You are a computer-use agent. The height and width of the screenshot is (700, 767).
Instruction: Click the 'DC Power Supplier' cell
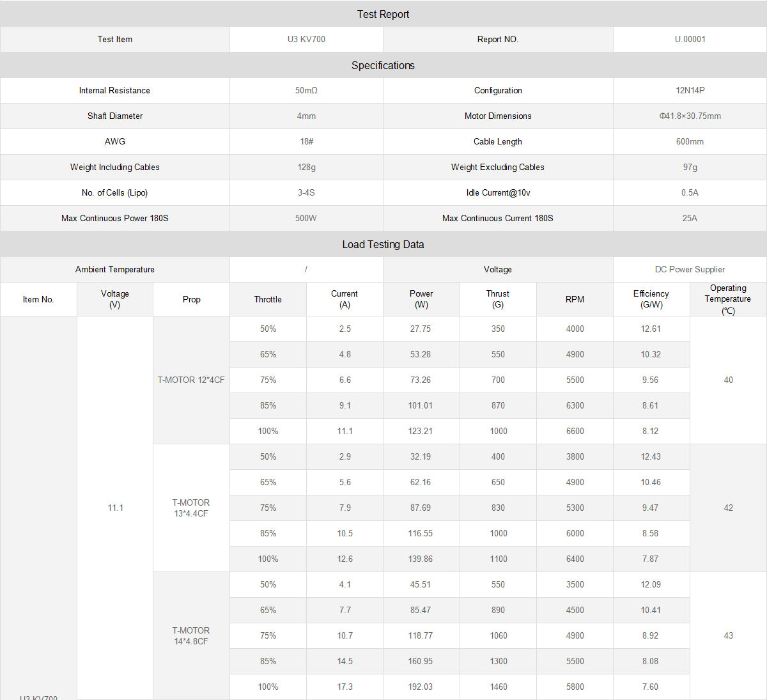pos(690,269)
